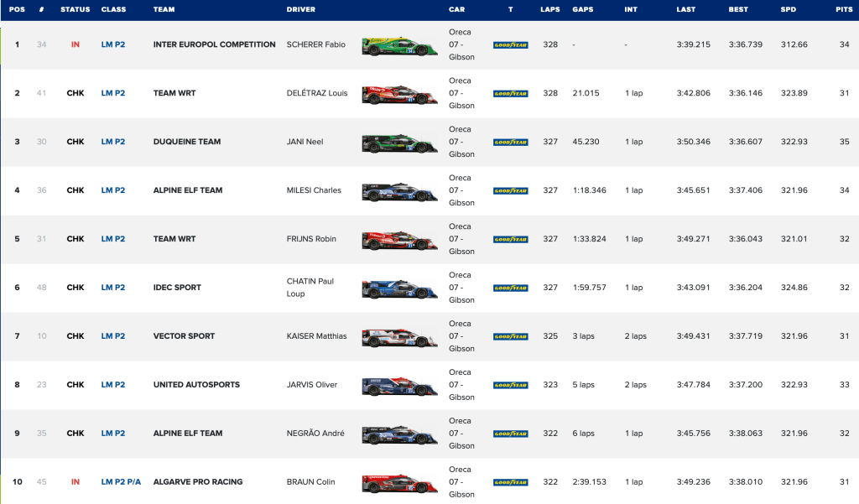Click the DELÉTRAZ Louis car image
Screen dimensions: 859x504
400,95
